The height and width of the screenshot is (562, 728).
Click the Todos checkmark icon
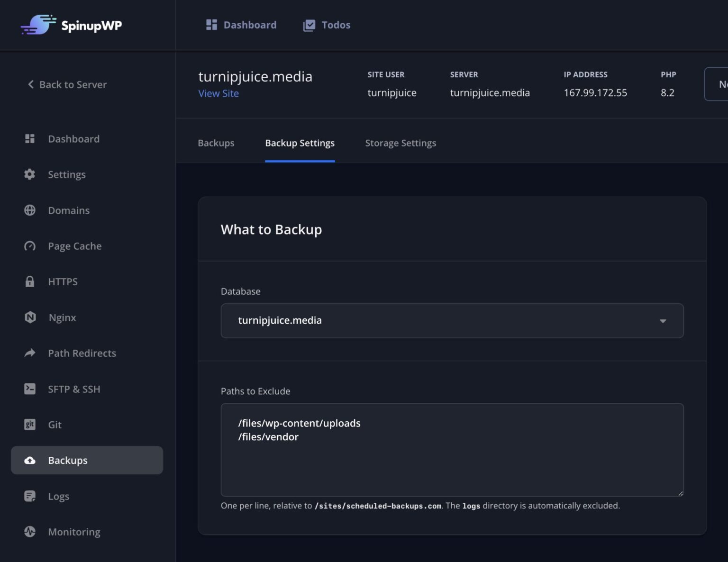point(309,25)
